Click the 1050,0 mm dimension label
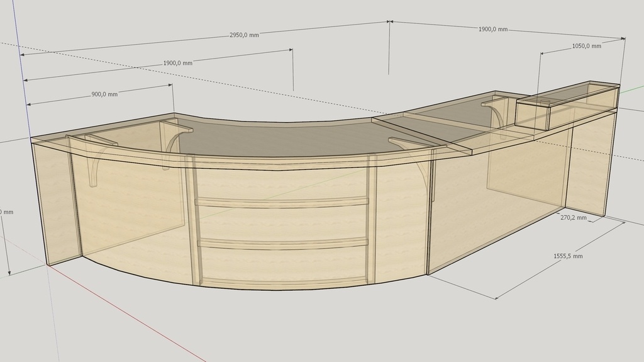 (x=586, y=46)
